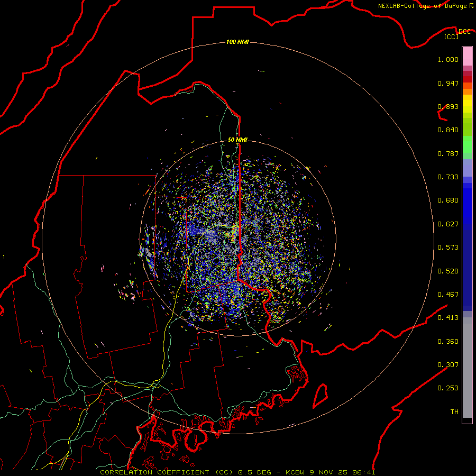Click the 100 NMI range ring label

[x=237, y=42]
